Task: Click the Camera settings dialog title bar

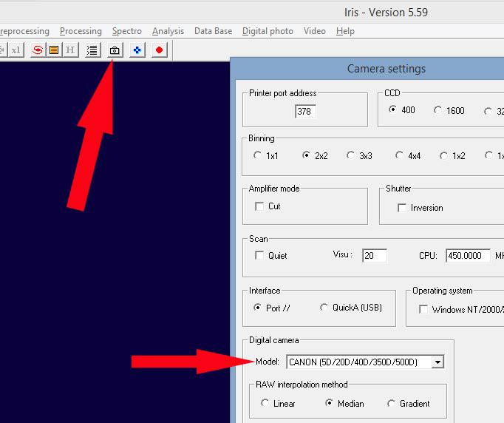Action: 367,69
